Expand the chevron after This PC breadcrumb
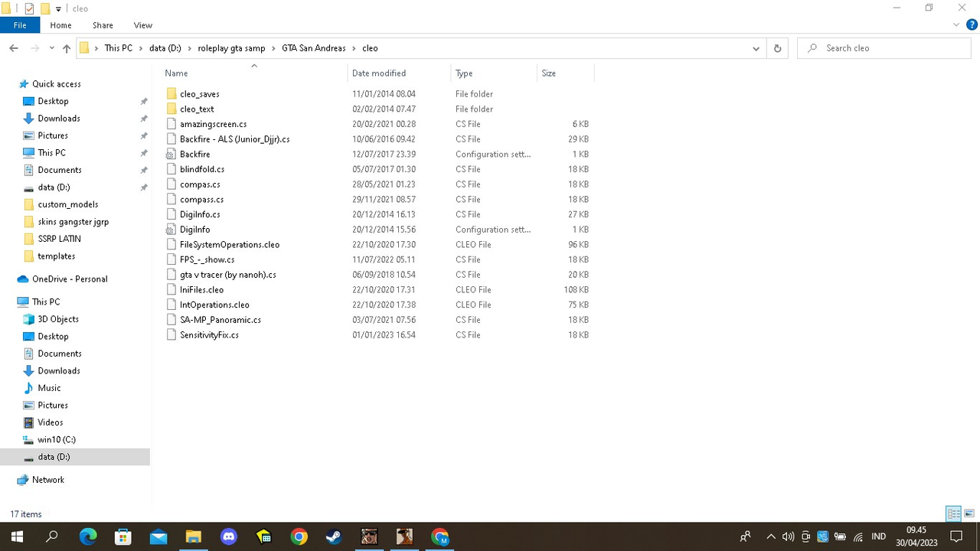The width and height of the screenshot is (980, 551). click(x=141, y=48)
